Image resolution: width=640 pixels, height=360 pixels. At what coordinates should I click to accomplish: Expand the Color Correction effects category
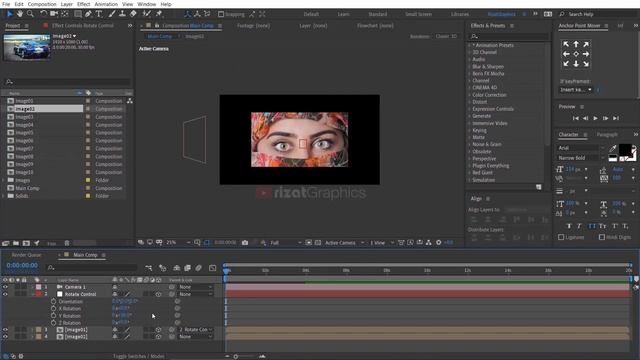pos(469,95)
